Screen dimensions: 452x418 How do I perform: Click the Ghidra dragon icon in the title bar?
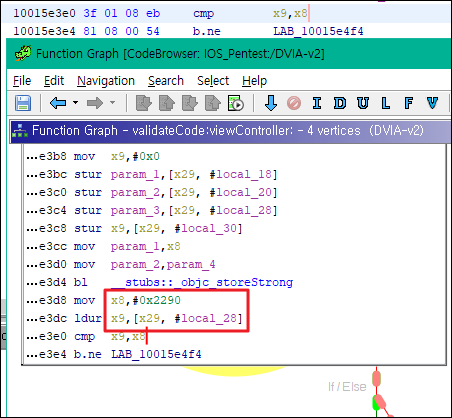[x=23, y=53]
